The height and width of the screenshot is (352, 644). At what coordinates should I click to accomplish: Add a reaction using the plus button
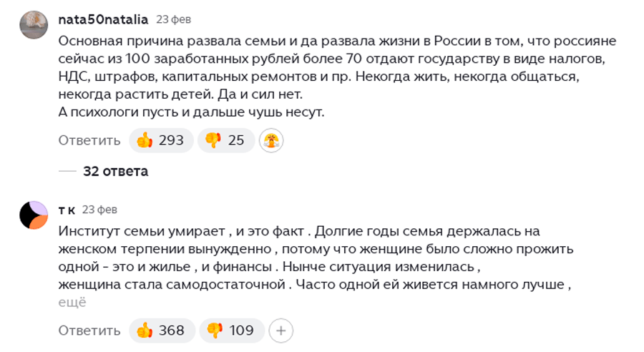click(281, 331)
